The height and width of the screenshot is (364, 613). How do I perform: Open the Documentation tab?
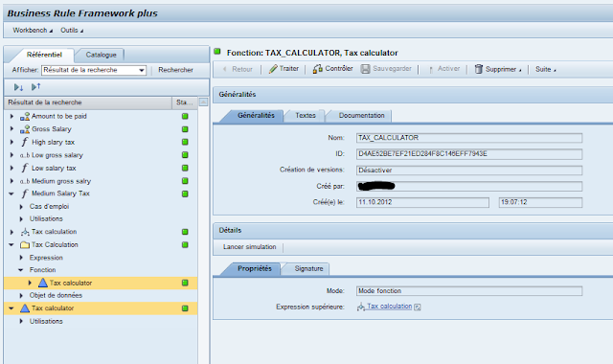coord(361,115)
